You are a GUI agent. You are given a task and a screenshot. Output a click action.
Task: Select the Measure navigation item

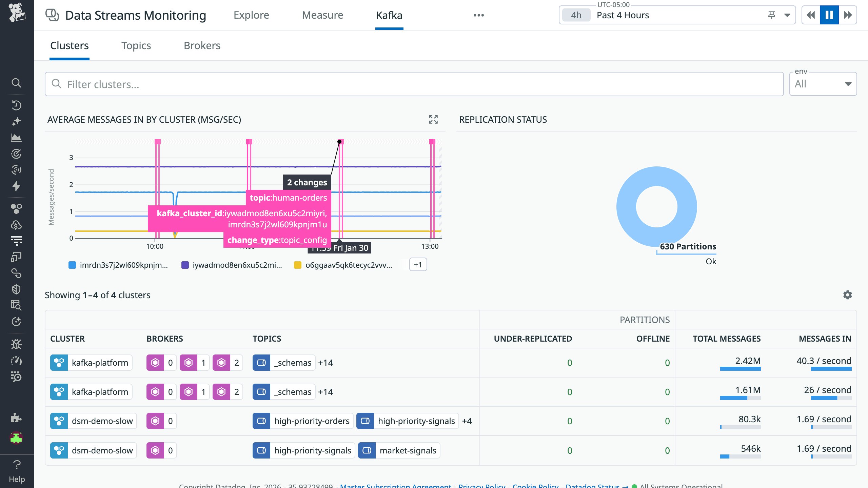[x=322, y=15]
